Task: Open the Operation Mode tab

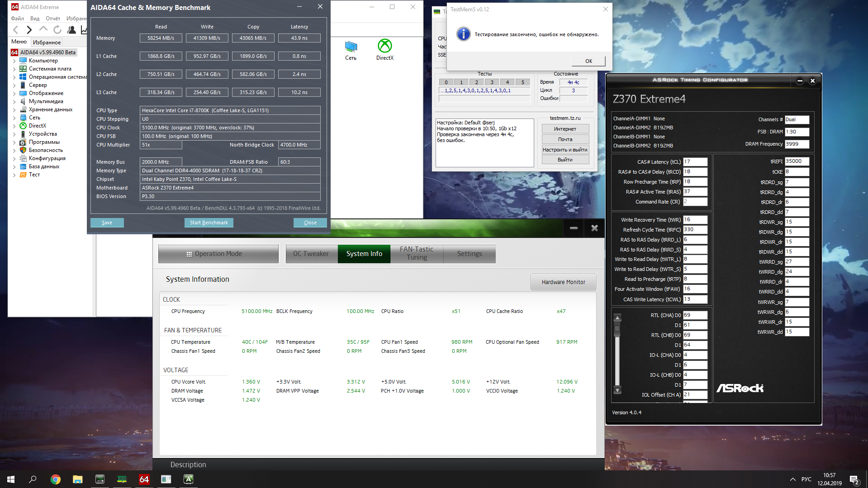Action: click(x=218, y=254)
